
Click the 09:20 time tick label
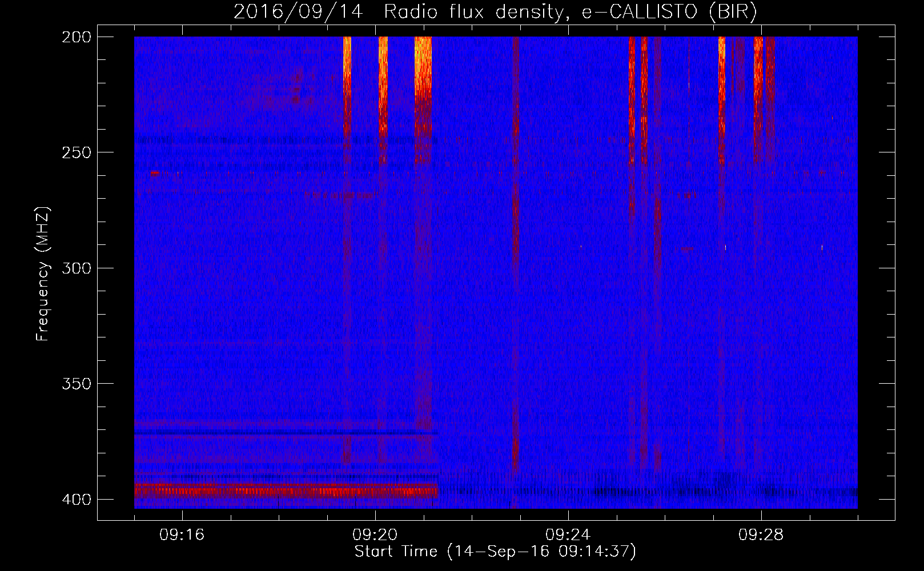375,535
